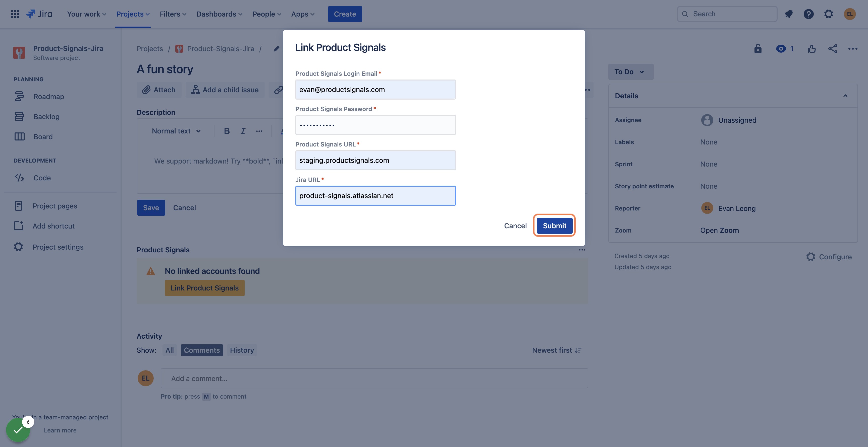Toggle the Newest first sort order
Image resolution: width=868 pixels, height=447 pixels.
point(557,350)
